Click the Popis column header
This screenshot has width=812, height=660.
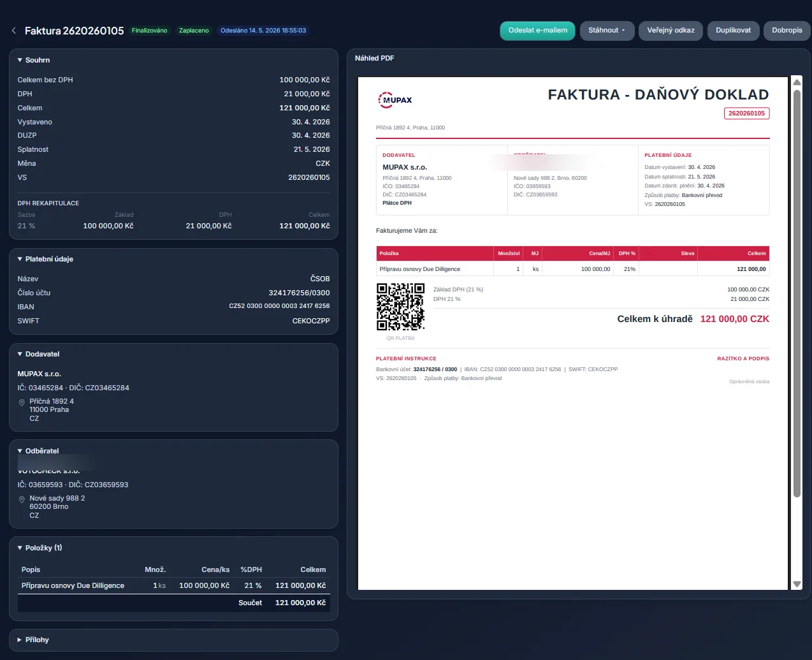(31, 569)
